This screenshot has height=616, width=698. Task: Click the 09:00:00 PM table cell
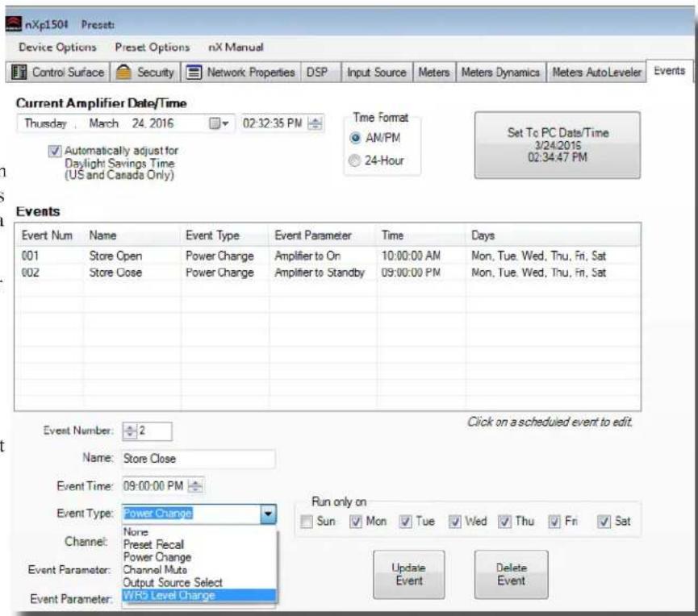click(x=411, y=273)
